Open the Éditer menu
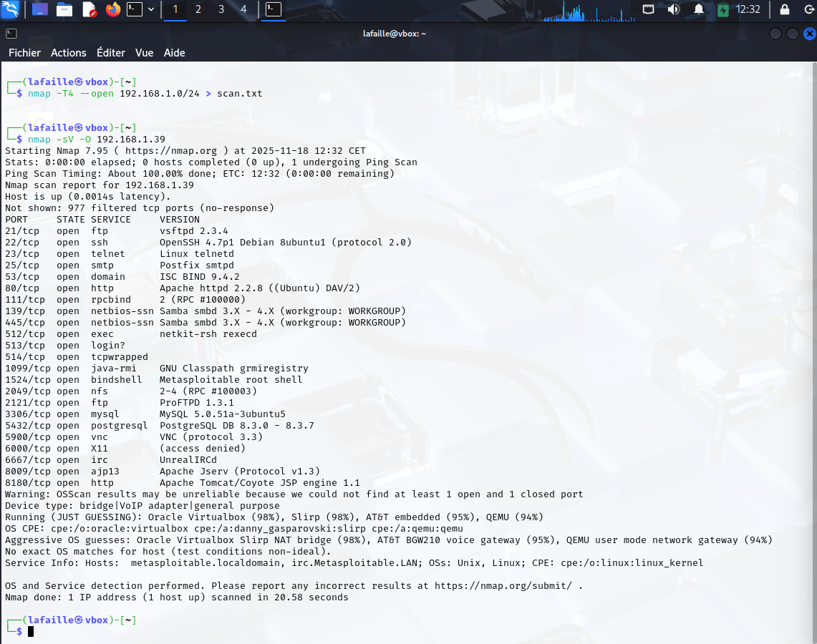 point(111,53)
